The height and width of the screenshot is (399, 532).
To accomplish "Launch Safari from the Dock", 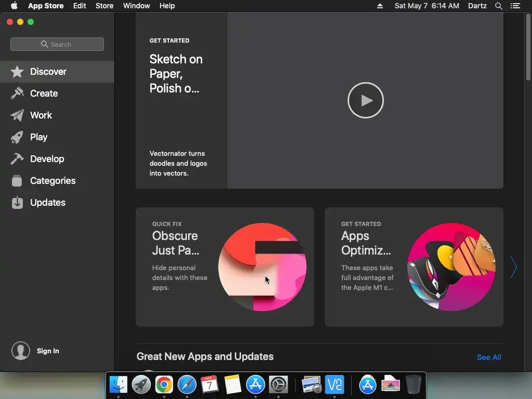I will tap(187, 385).
